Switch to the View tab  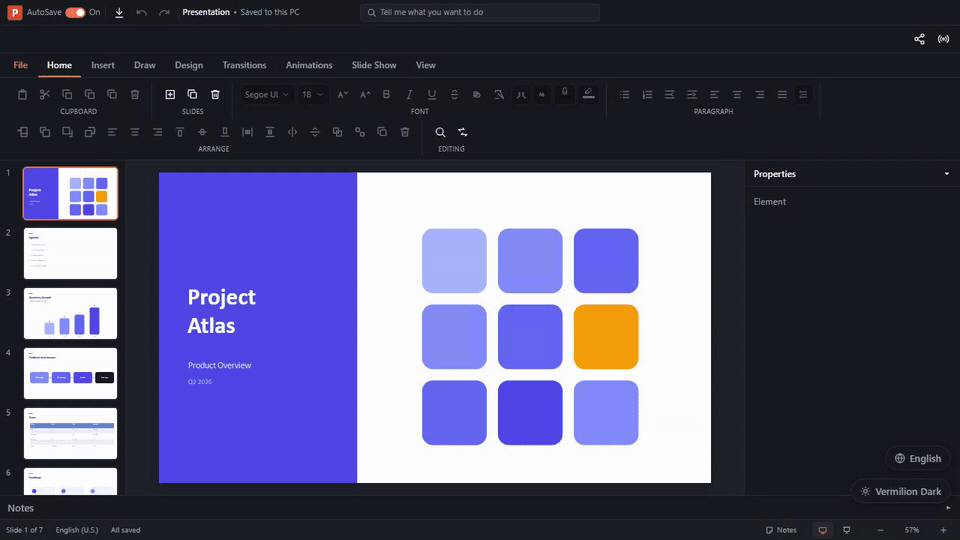pos(426,65)
